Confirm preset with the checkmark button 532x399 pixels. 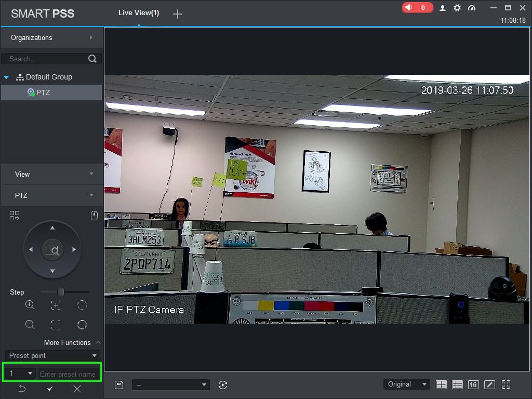tap(50, 389)
